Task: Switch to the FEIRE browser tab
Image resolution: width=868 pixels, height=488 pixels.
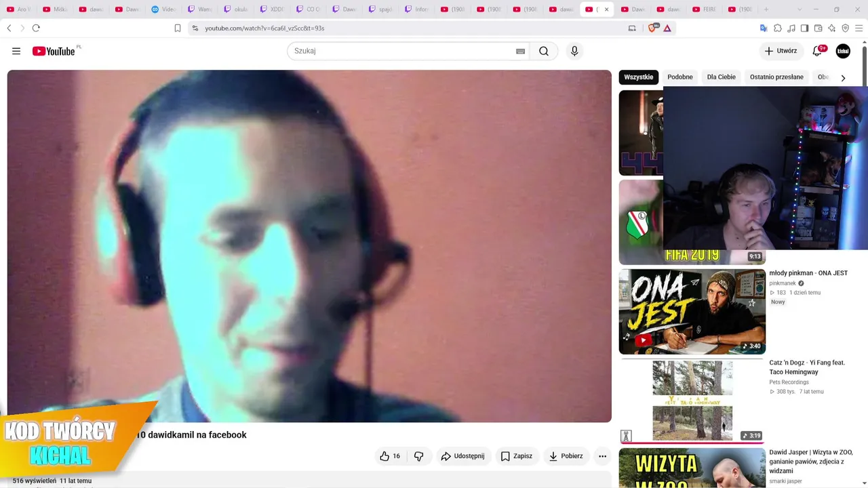Action: point(705,9)
